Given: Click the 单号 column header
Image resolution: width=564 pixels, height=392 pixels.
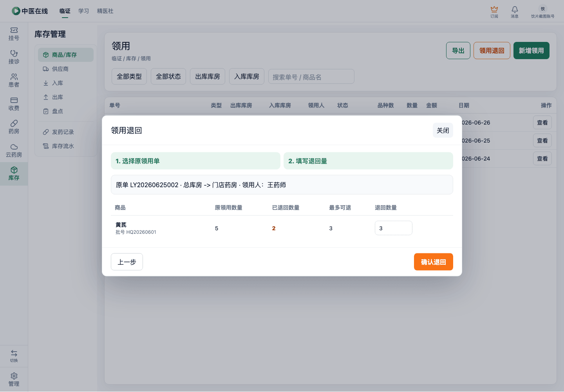Looking at the screenshot, I should point(115,105).
